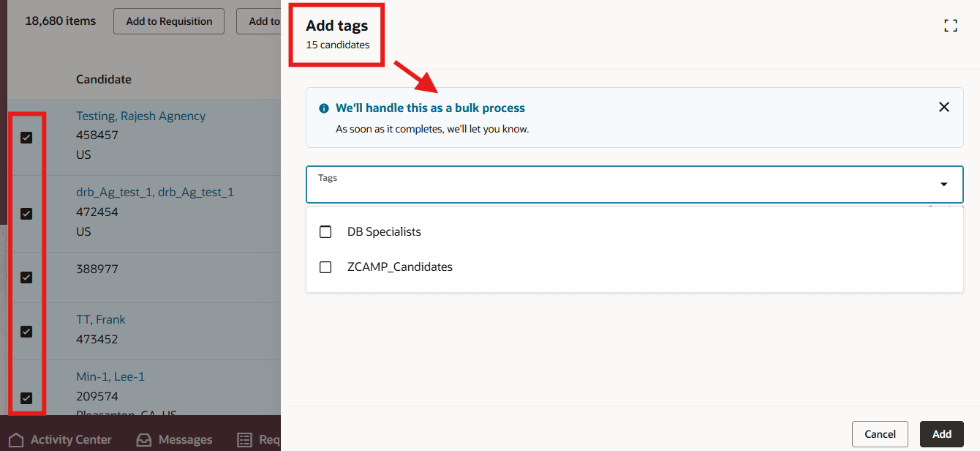Expand the Add tags panel to fullscreen
This screenshot has height=451, width=980.
(x=951, y=25)
